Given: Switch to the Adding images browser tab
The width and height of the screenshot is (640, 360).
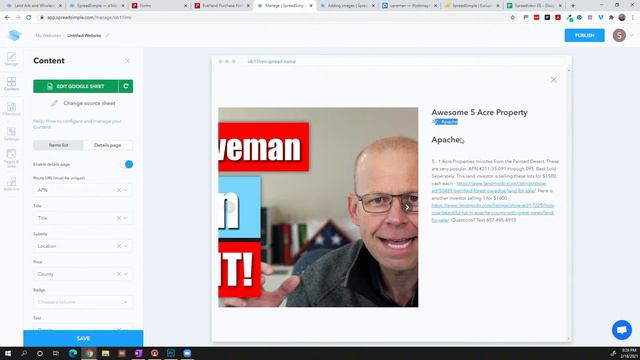Looking at the screenshot, I should [347, 6].
